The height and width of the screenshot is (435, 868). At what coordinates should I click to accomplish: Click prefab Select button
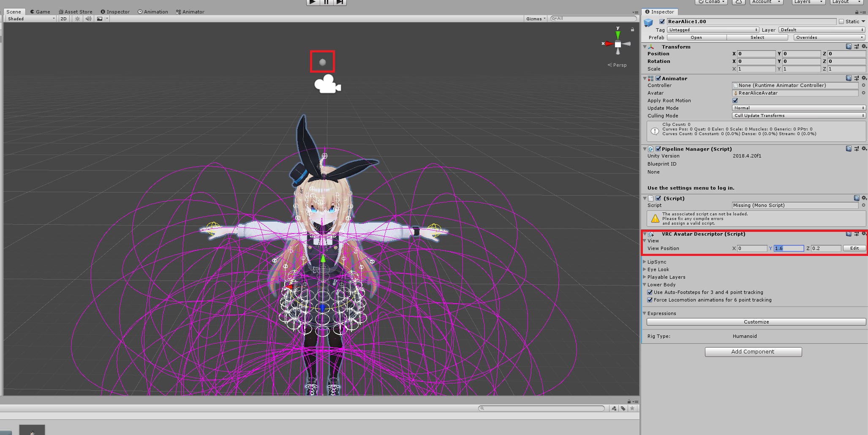757,38
